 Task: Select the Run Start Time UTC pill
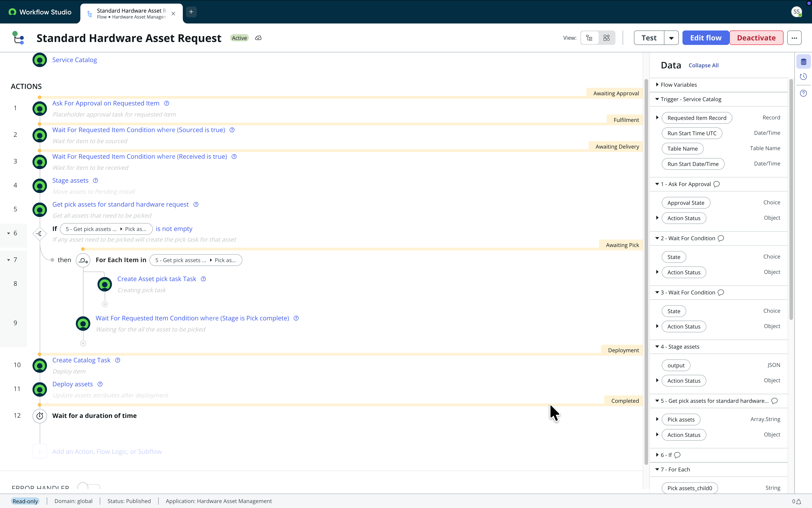pos(692,133)
